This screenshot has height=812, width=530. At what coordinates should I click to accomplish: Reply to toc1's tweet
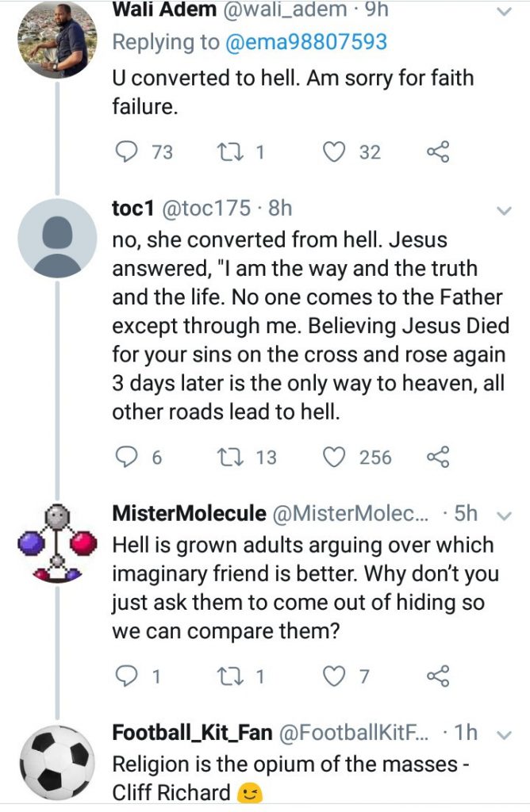pos(126,458)
